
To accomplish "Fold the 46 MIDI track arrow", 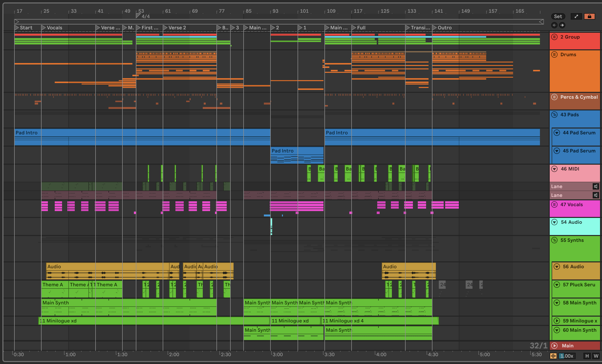I will point(554,169).
